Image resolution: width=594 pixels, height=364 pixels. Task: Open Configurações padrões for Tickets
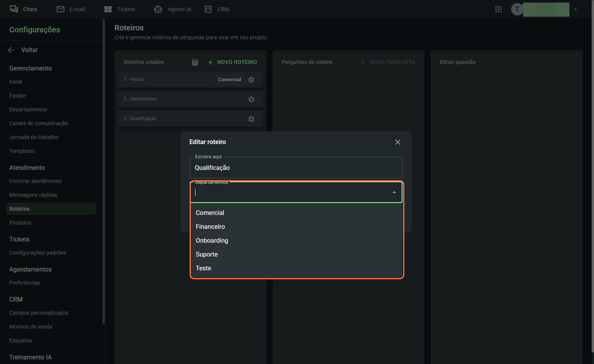pyautogui.click(x=38, y=253)
